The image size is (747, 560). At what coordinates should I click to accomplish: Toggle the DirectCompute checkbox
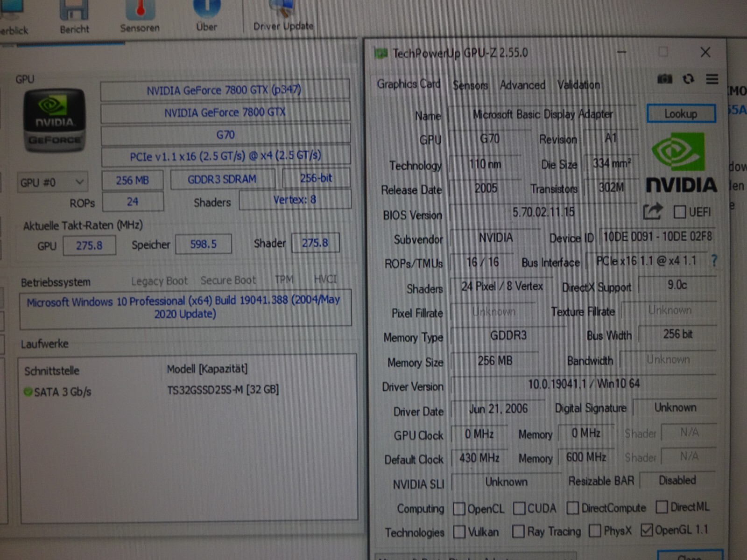(x=572, y=508)
